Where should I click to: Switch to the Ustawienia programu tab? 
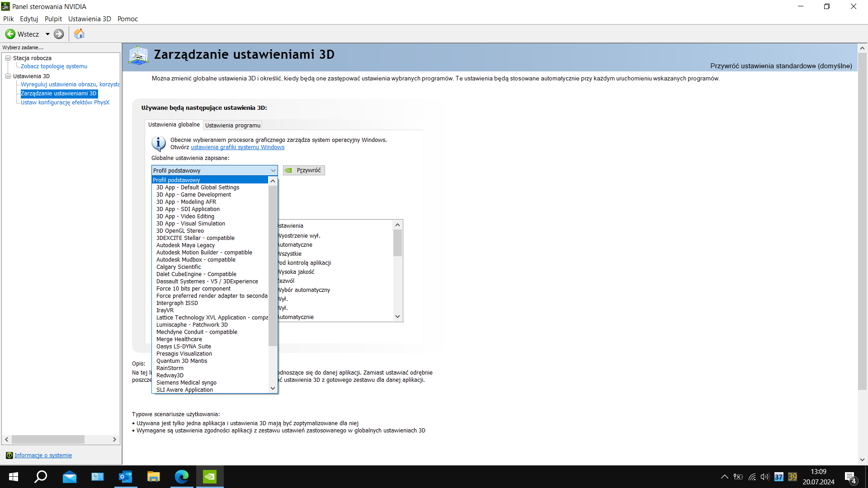pos(233,125)
